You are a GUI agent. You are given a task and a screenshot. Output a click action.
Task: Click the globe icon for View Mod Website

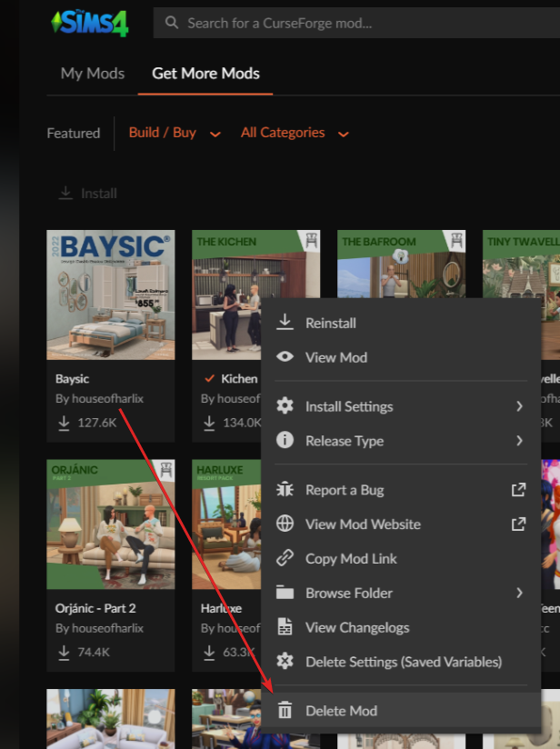pos(285,524)
